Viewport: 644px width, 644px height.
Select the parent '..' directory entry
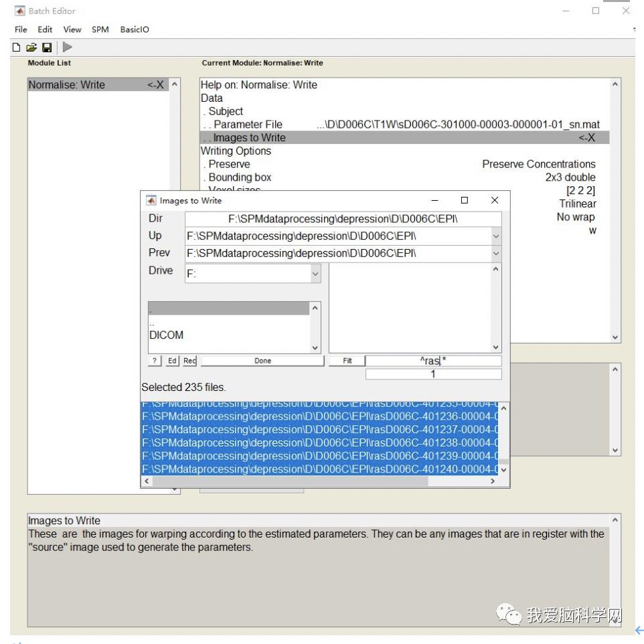point(229,323)
